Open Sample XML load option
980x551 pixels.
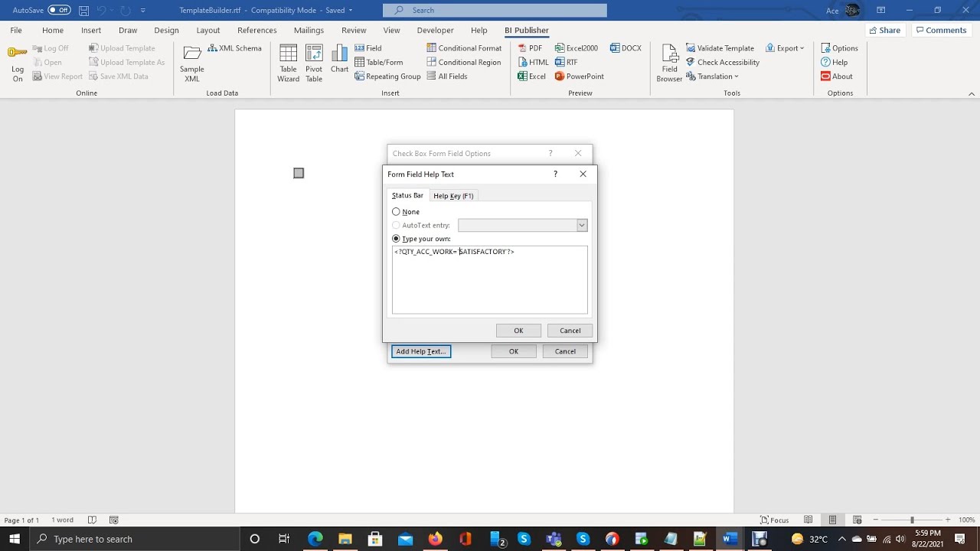pos(192,64)
